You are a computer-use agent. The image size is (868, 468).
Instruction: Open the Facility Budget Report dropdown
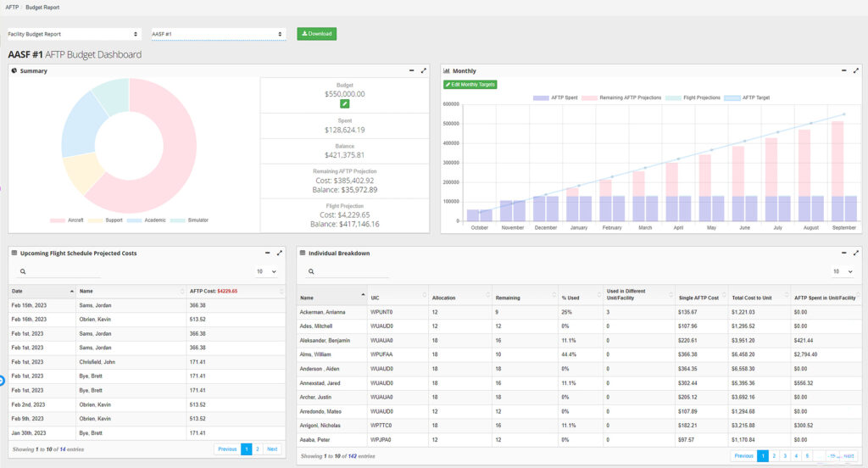click(74, 34)
